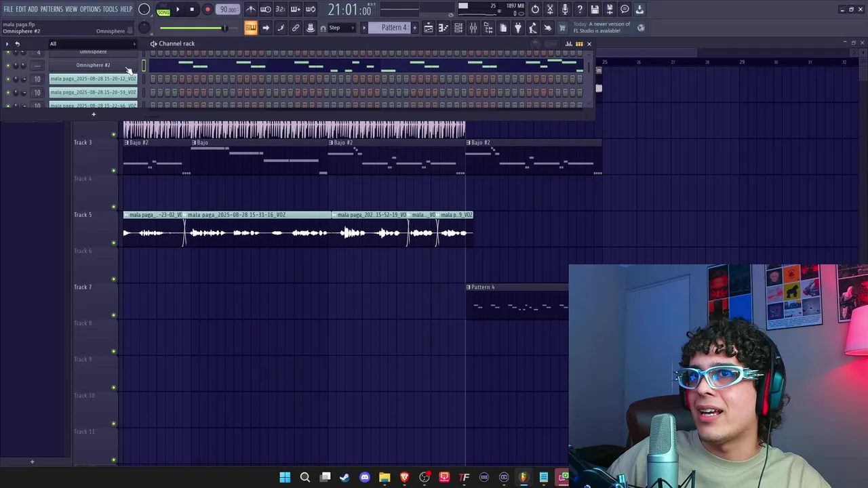868x488 pixels.
Task: Open the chat support bubble icon
Action: [625, 9]
